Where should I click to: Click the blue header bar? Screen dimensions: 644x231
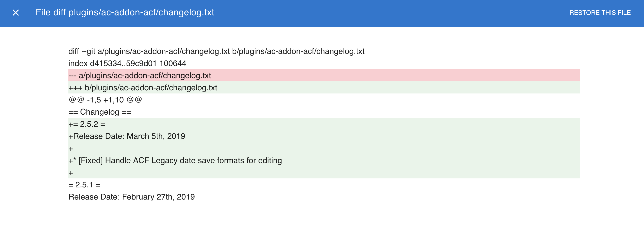(x=322, y=13)
